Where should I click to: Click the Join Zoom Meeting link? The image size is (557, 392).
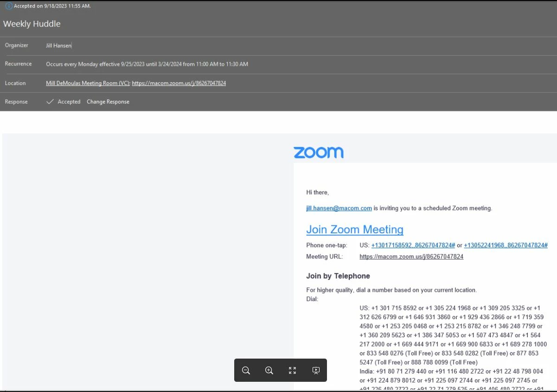[355, 230]
